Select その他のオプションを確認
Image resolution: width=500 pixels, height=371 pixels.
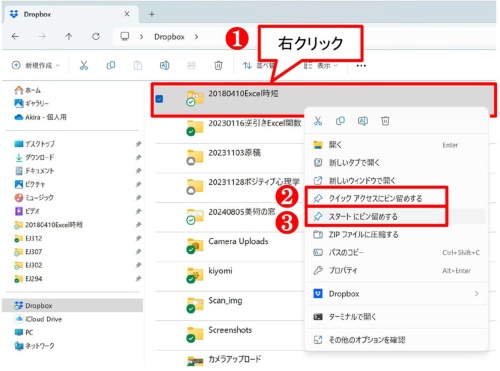pyautogui.click(x=396, y=340)
